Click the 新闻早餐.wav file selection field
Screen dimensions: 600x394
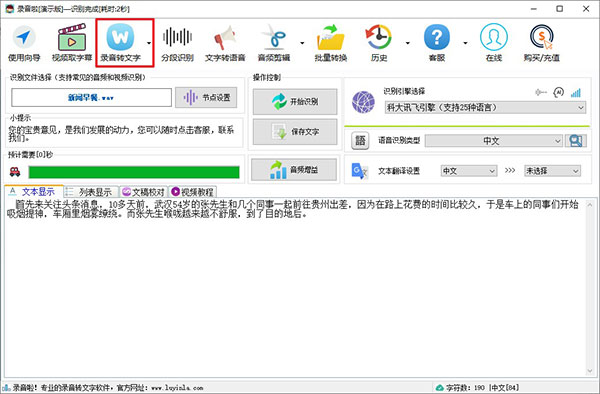(x=91, y=98)
